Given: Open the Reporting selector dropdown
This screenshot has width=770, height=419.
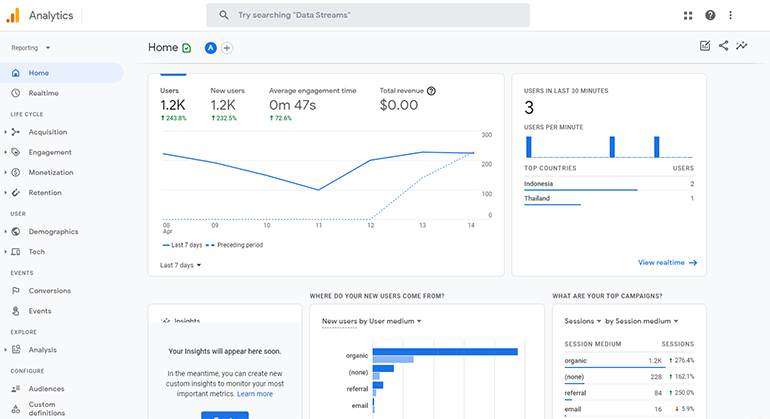Looking at the screenshot, I should point(31,47).
